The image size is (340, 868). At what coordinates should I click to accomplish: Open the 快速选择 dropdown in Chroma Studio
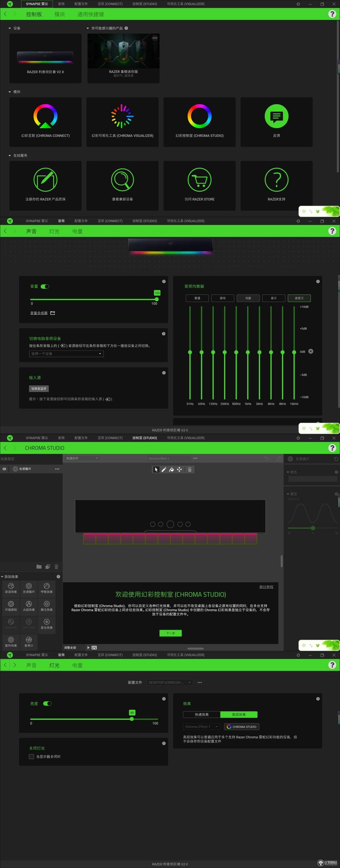point(82,458)
